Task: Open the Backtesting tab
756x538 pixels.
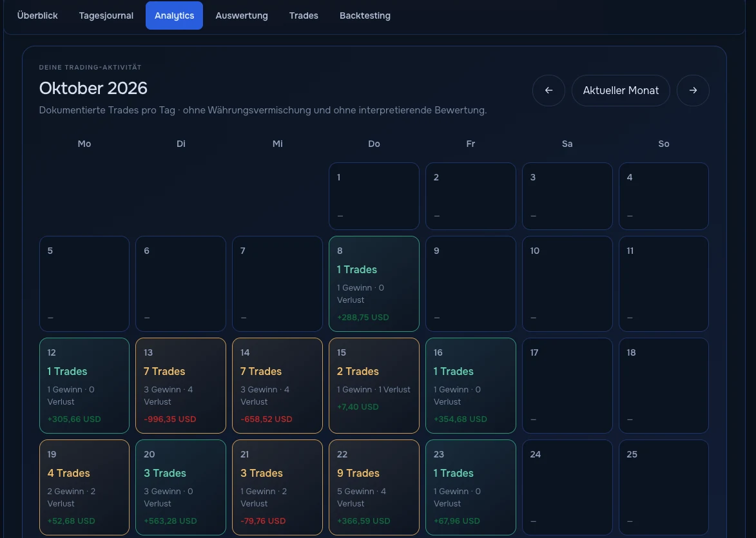Action: (365, 15)
